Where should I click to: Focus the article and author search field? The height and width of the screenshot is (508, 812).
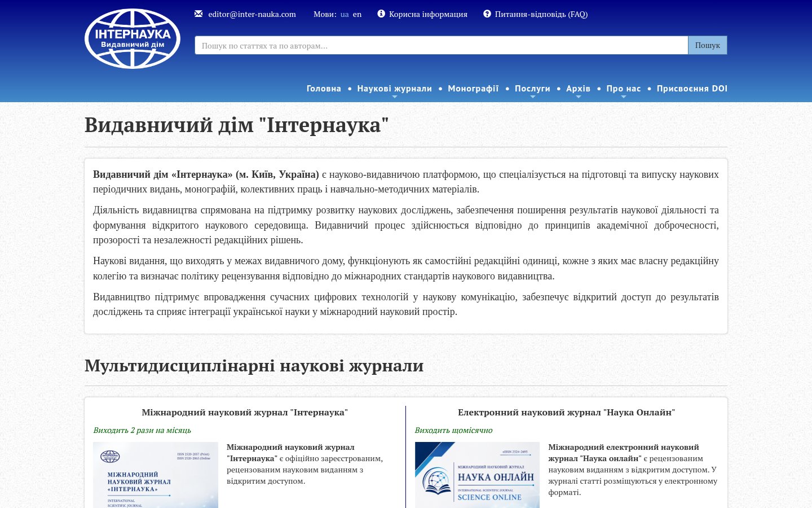pos(442,45)
